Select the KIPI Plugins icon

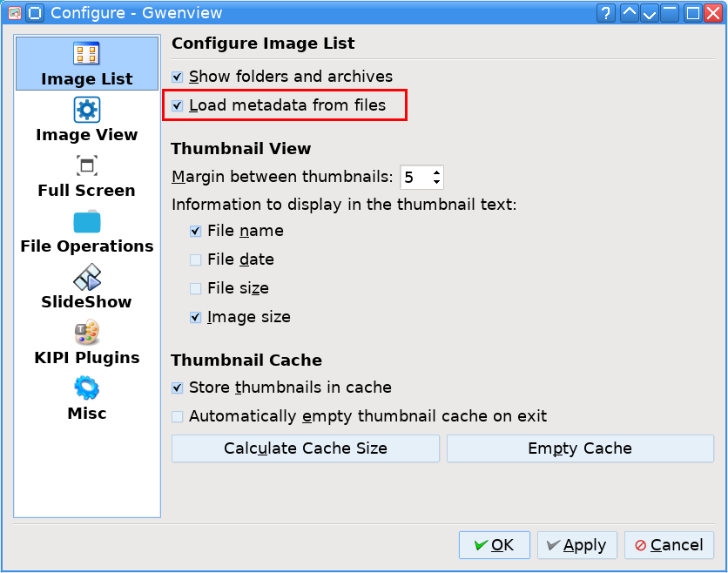[x=87, y=333]
